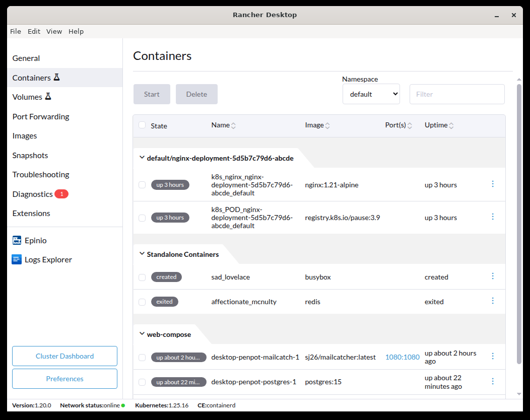Follow the 1080:1080 port link
This screenshot has width=530, height=420.
click(402, 357)
